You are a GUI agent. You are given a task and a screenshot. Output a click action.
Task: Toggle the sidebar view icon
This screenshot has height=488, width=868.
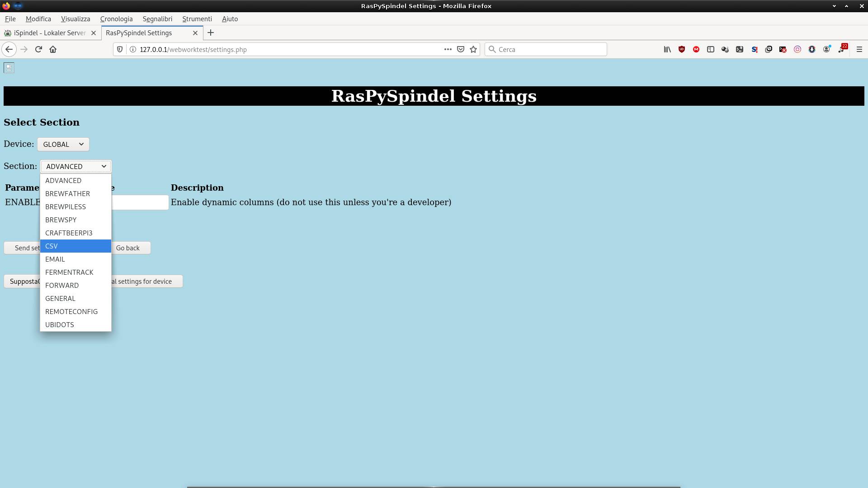[x=711, y=50]
